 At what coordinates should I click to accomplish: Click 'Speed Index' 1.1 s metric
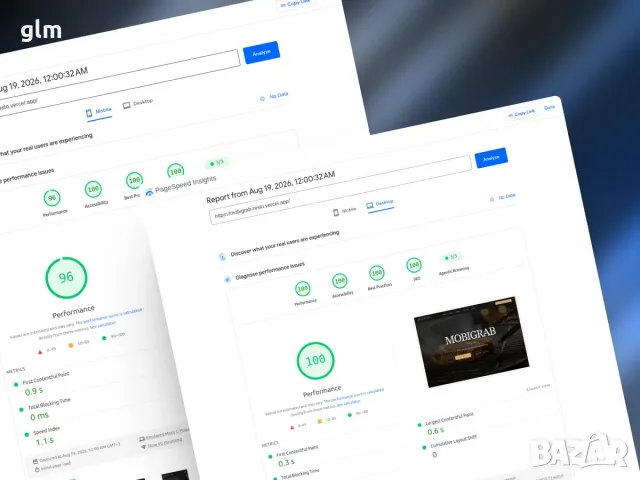click(42, 436)
